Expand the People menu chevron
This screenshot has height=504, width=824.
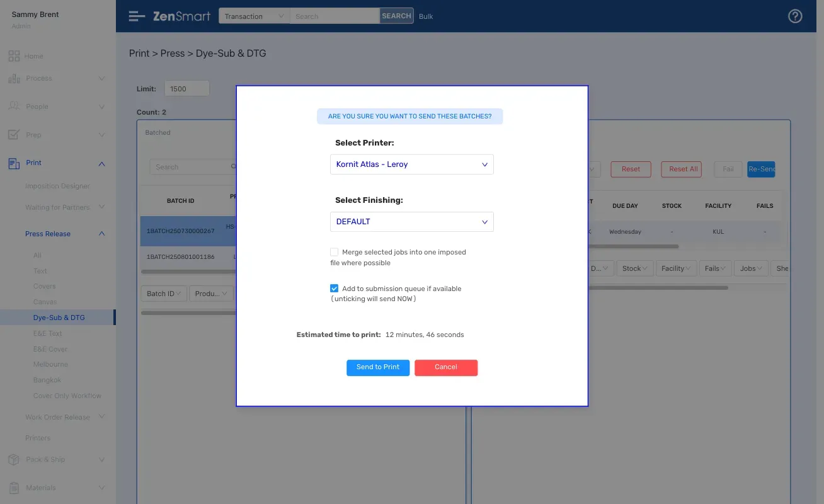pyautogui.click(x=102, y=106)
